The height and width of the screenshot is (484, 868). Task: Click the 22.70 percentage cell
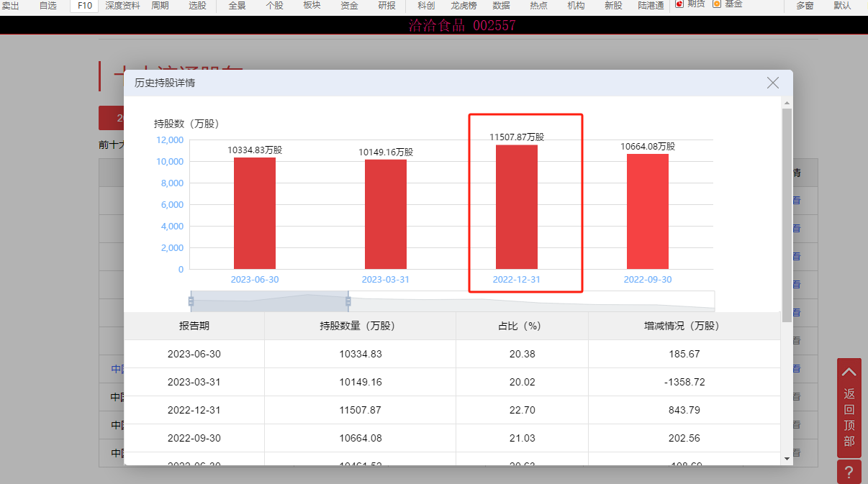[x=523, y=410]
